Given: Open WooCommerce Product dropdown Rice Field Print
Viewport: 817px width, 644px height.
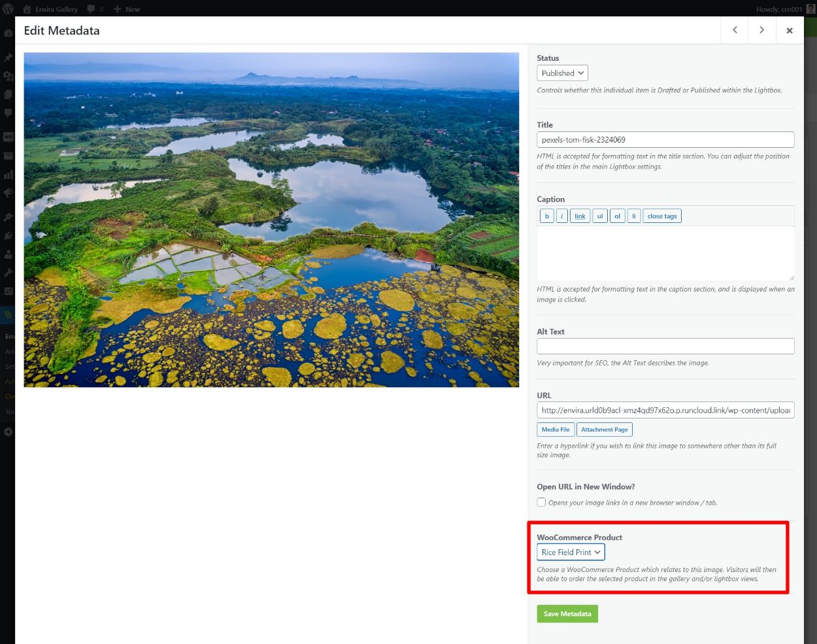Looking at the screenshot, I should (571, 552).
